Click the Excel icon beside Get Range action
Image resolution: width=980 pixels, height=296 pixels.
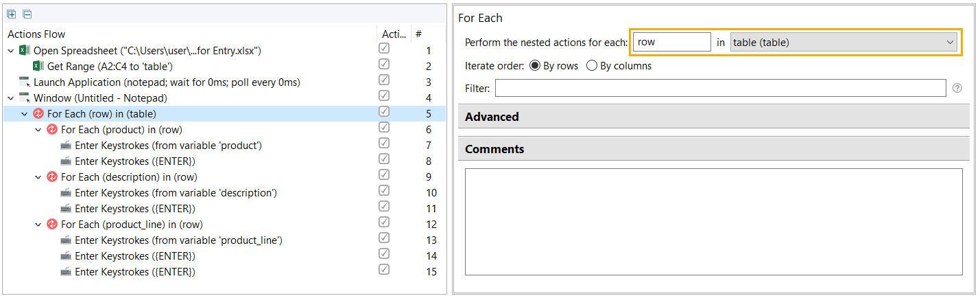coord(38,67)
